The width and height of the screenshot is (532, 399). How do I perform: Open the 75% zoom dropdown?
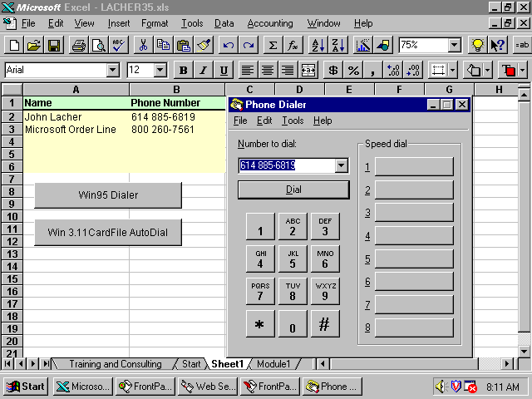(x=454, y=45)
